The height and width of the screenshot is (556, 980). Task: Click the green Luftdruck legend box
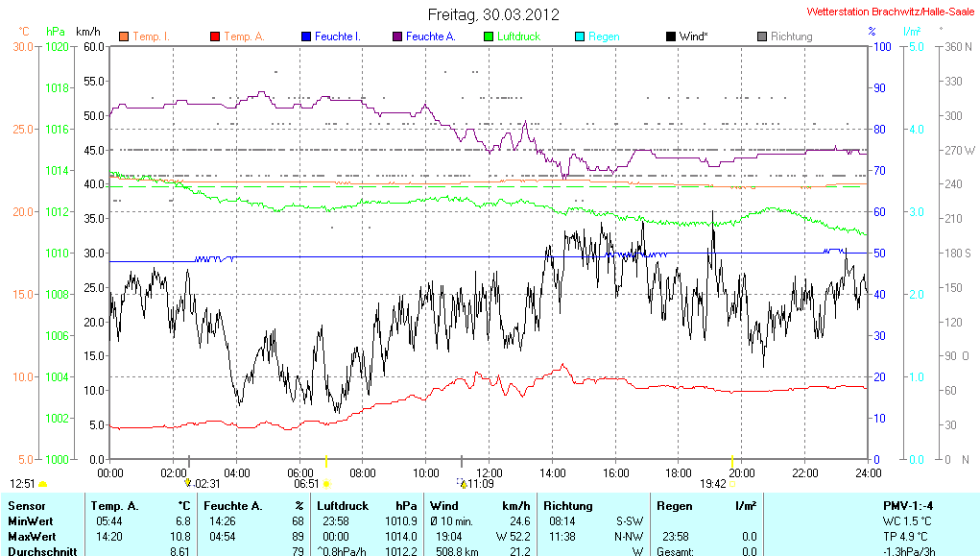489,36
